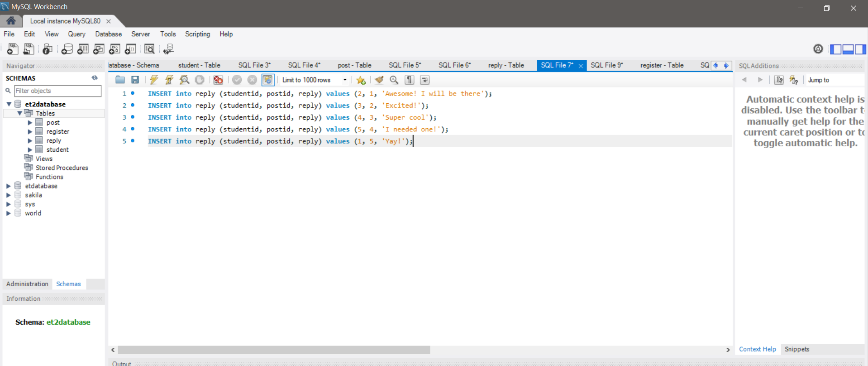The height and width of the screenshot is (366, 868).
Task: Stop the running query hand icon
Action: 200,80
